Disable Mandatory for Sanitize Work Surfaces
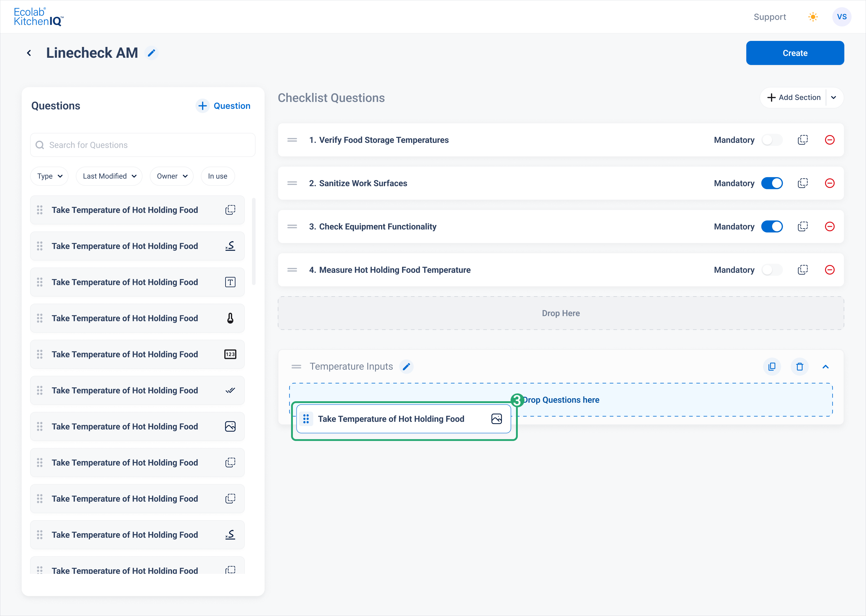866x616 pixels. pos(772,183)
